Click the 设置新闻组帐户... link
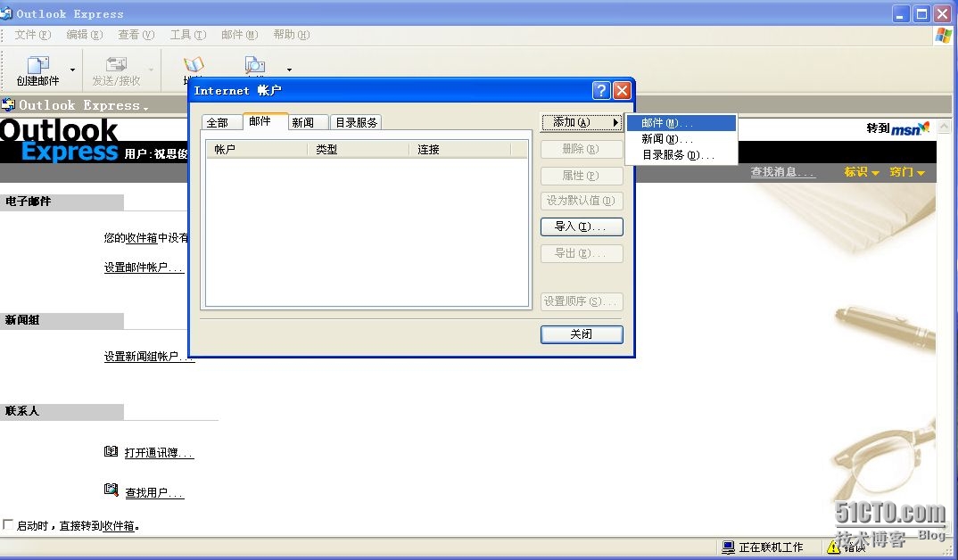958x560 pixels. (x=149, y=356)
